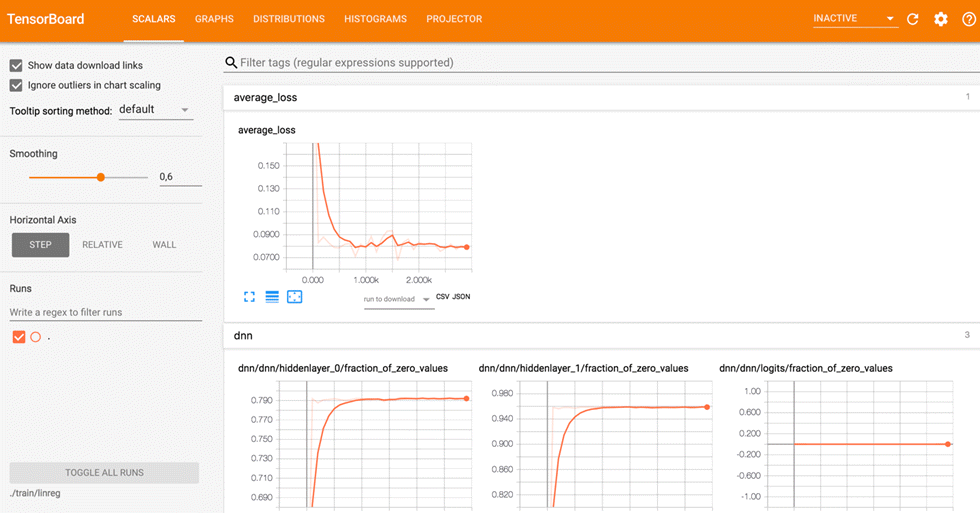Screen dimensions: 980x513
Task: Uncheck Show data download links
Action: (16, 65)
